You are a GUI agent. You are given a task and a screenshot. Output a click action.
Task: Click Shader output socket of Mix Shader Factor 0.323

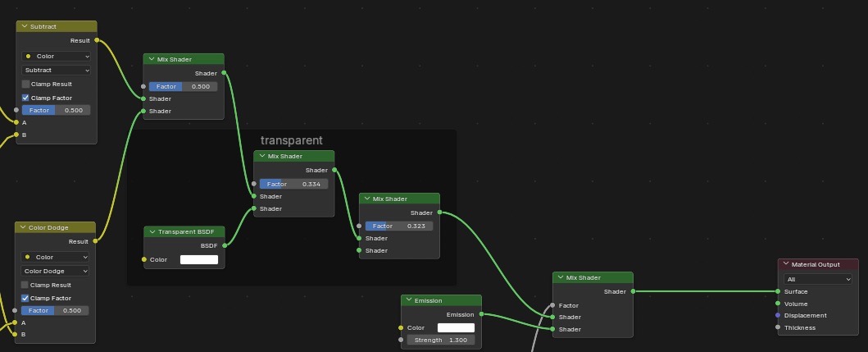tap(439, 213)
